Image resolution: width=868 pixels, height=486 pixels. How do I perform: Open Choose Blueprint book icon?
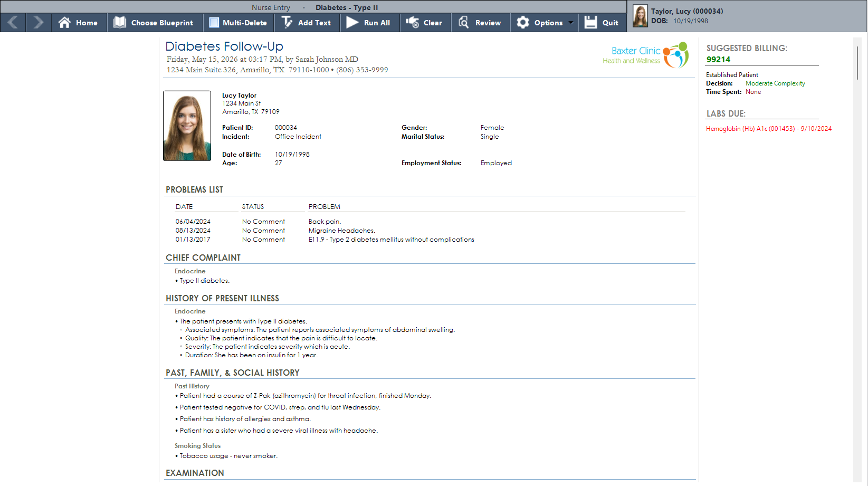click(120, 23)
